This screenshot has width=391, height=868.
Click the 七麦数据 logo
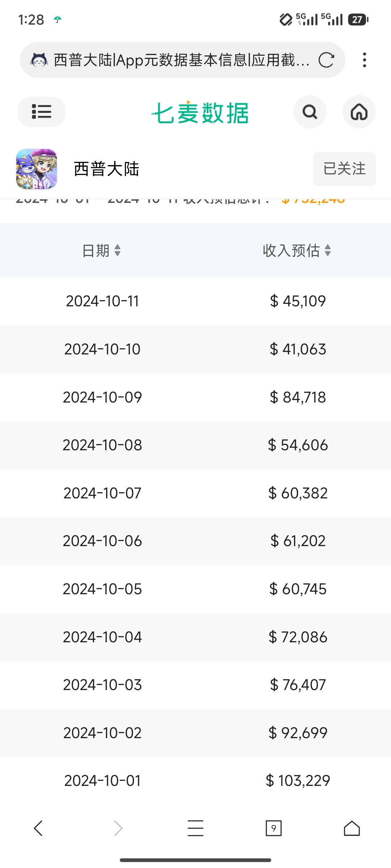(x=200, y=112)
